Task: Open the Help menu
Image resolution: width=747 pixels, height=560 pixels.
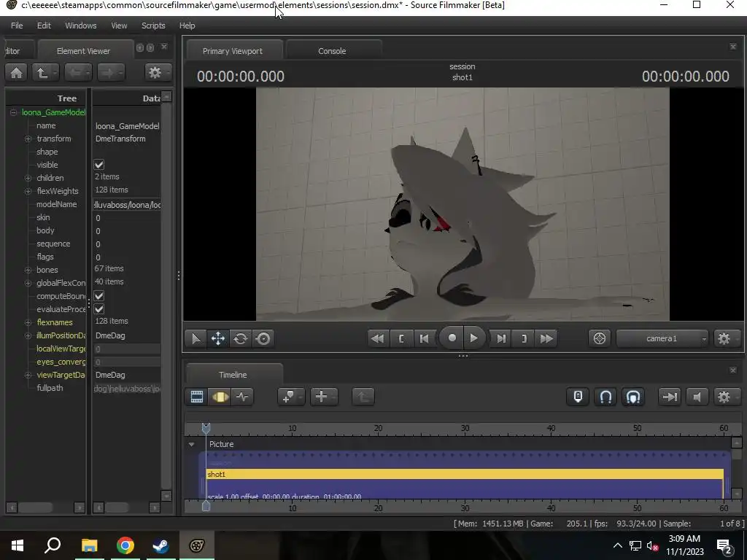Action: (187, 26)
